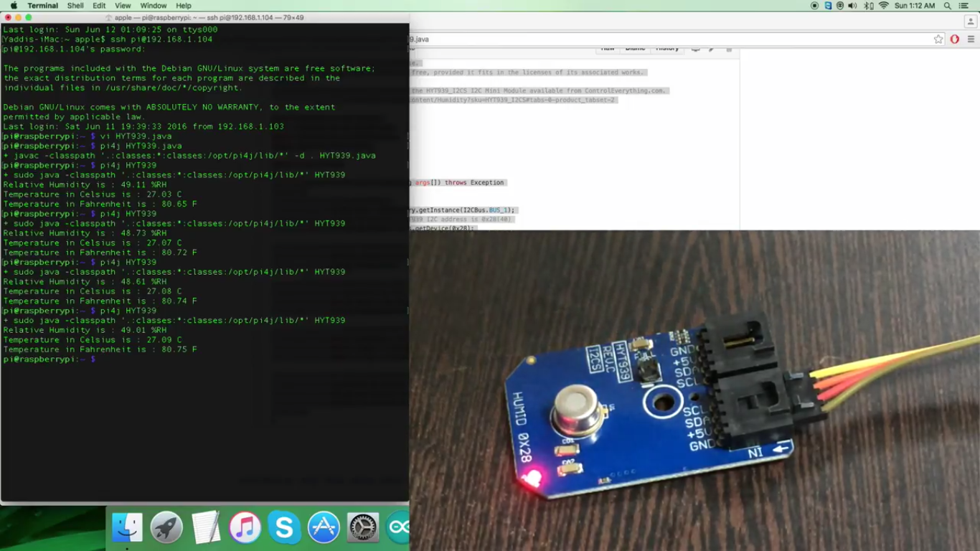Open the Terminal application menu

click(x=42, y=6)
